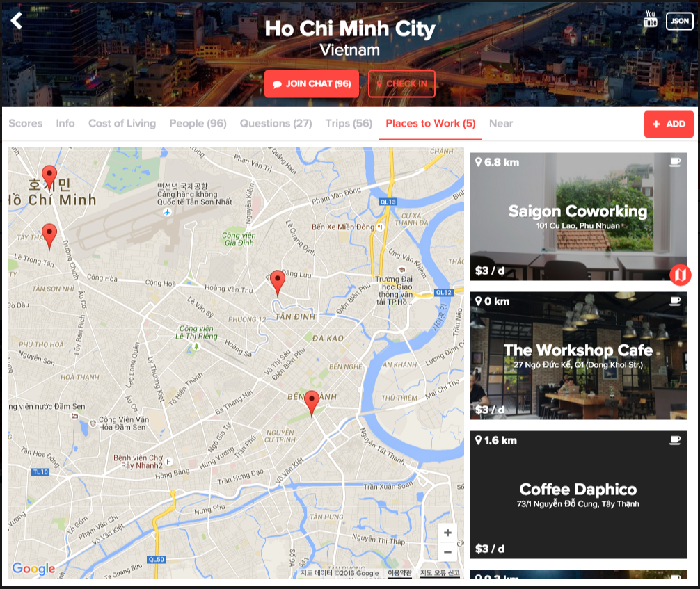
Task: Check in to Ho Chi Minh City
Action: (x=401, y=83)
